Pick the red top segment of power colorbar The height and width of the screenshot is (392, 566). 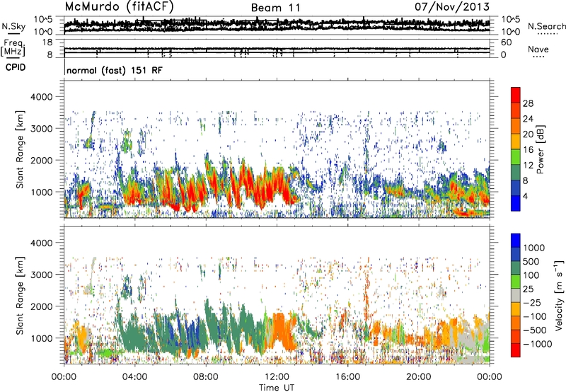tap(516, 96)
